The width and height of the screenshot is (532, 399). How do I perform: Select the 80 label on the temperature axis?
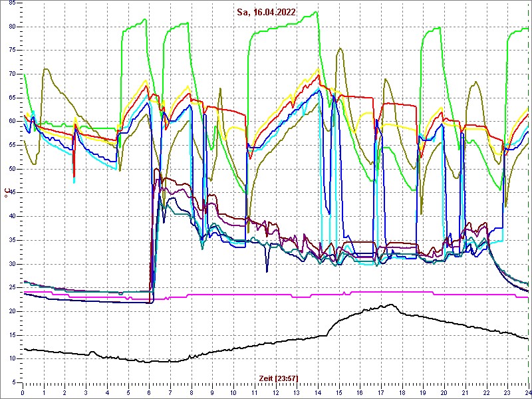[x=12, y=27]
